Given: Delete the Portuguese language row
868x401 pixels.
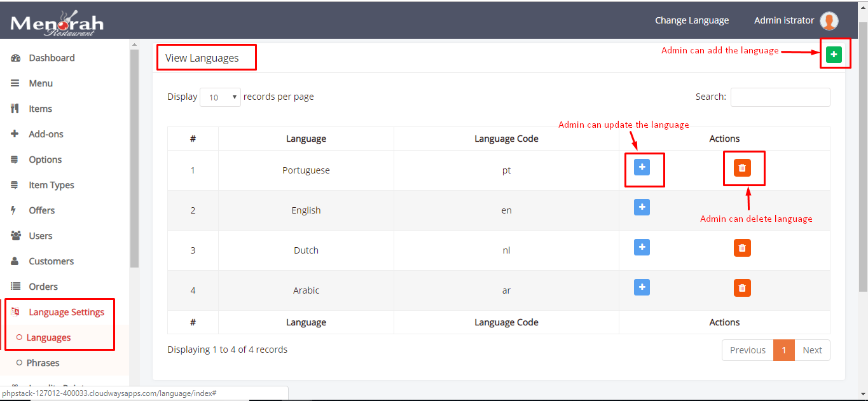Looking at the screenshot, I should coord(742,168).
